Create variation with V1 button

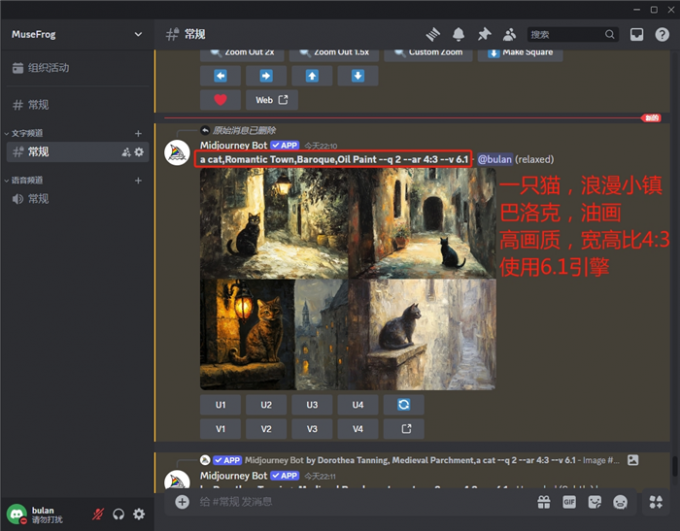pos(220,429)
